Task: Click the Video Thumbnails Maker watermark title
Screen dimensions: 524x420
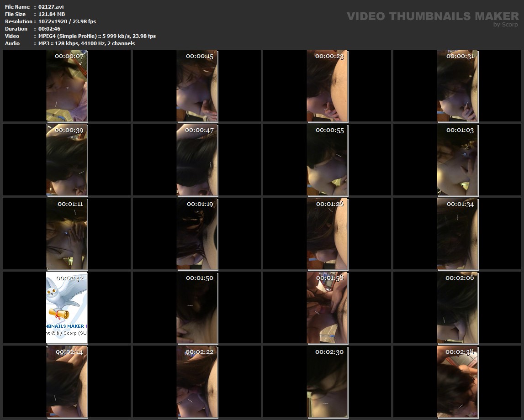Action: coord(432,16)
